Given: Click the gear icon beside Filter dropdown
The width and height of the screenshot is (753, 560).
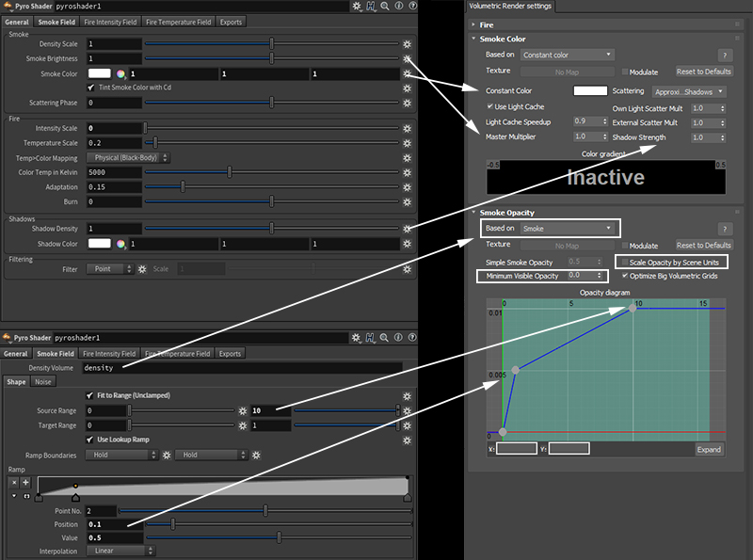Looking at the screenshot, I should (142, 269).
